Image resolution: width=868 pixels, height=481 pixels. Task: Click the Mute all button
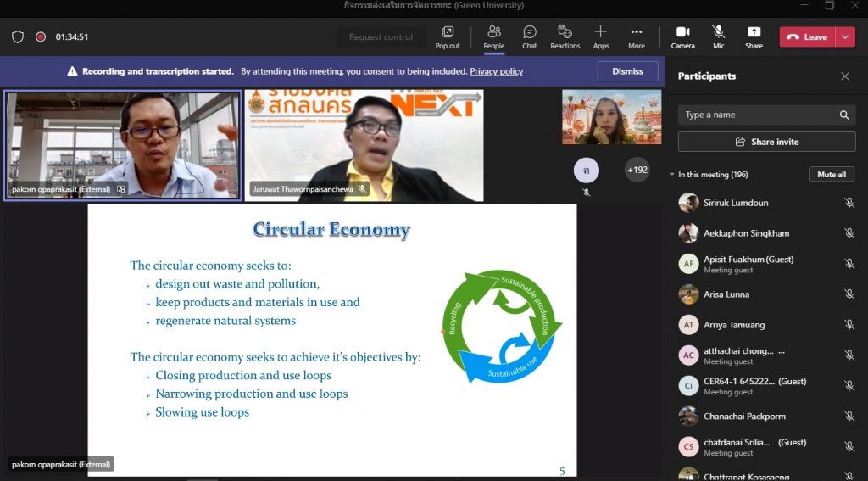tap(831, 175)
